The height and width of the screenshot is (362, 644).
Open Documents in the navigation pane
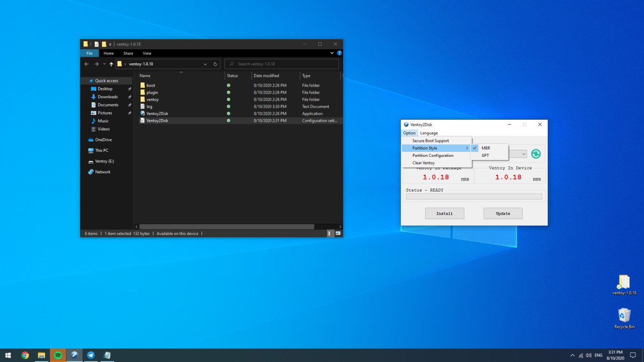click(108, 105)
